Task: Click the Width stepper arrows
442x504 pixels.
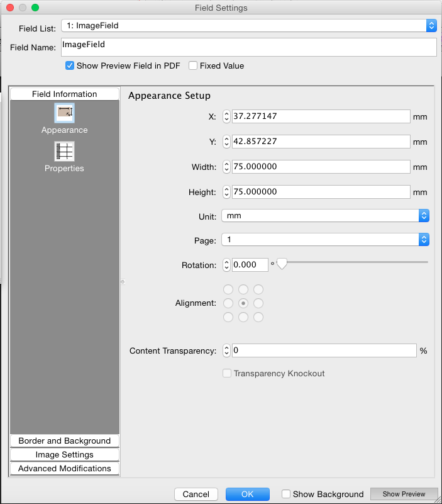Action: (227, 167)
